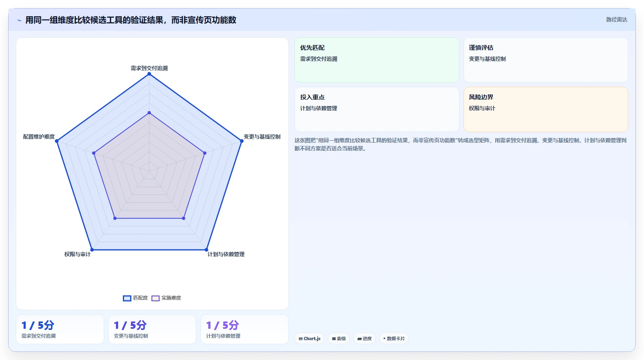Click the outer top data point of 匹配度
The height and width of the screenshot is (360, 644).
(x=149, y=74)
